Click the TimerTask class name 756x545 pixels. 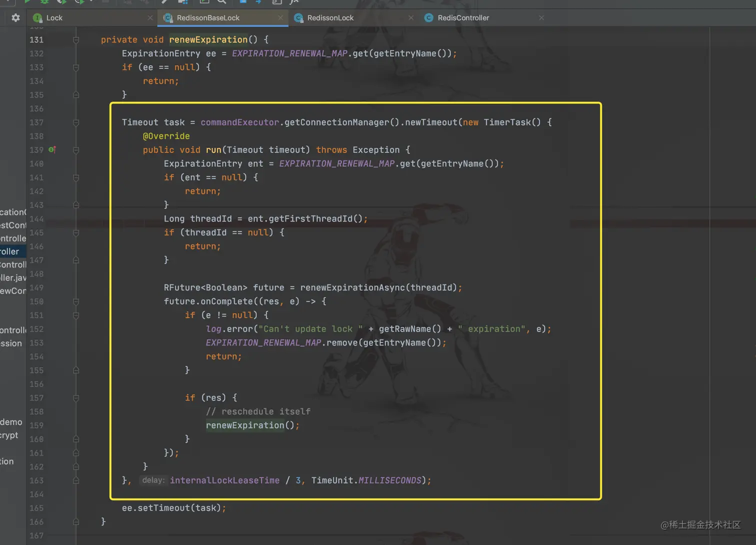tap(507, 122)
